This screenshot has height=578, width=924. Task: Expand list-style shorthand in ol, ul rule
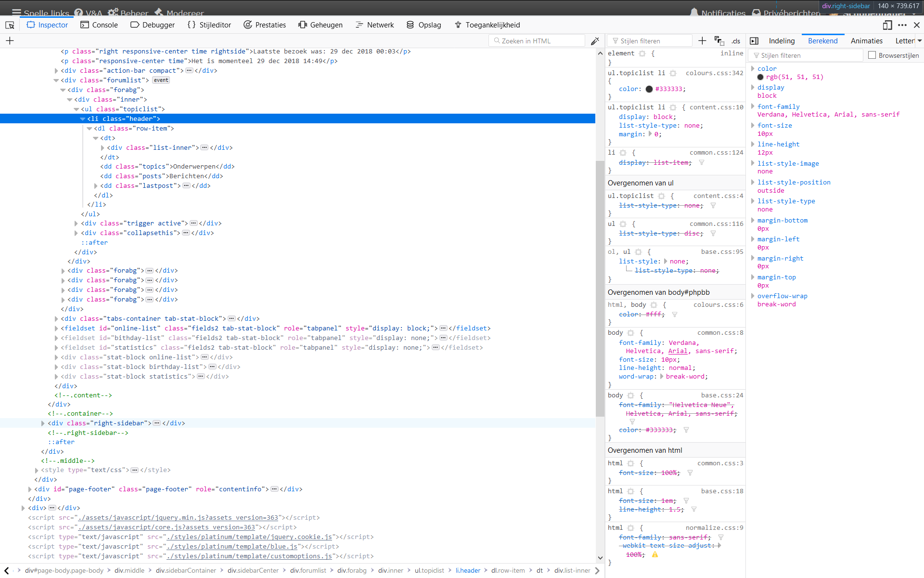666,261
